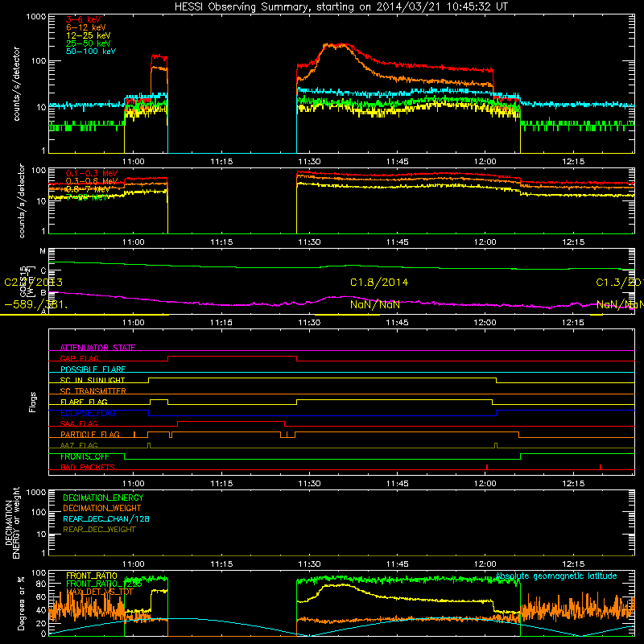Click the 12-25 keV legend entry
Screen dimensions: 644x644
(89, 35)
